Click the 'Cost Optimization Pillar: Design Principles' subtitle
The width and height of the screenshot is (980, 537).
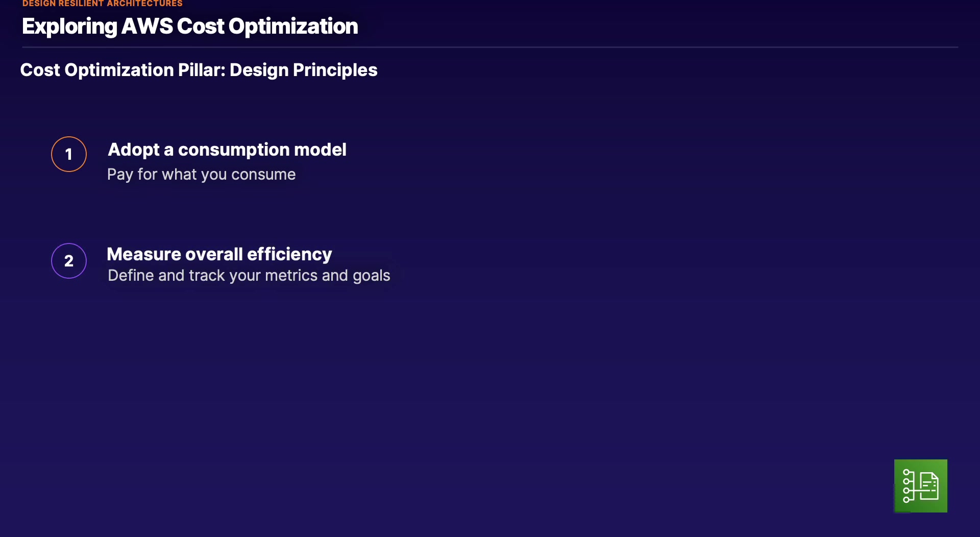(x=199, y=70)
